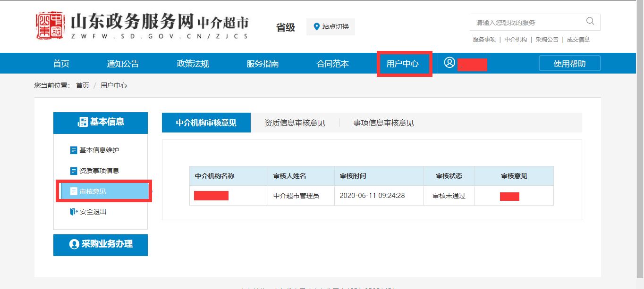This screenshot has width=644, height=289.
Task: Open 政策法规 menu item
Action: [x=193, y=64]
